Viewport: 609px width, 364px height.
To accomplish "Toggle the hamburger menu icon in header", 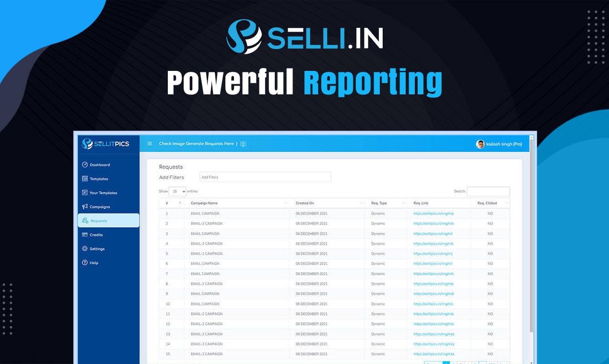I will tap(150, 144).
